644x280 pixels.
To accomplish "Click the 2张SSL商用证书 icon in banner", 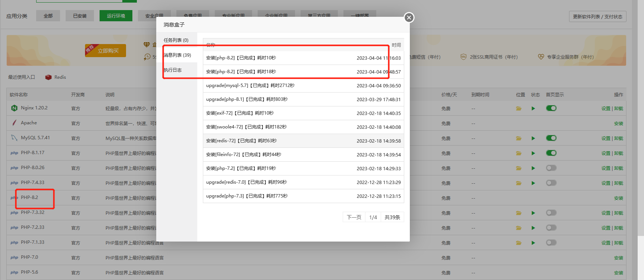I will (464, 57).
